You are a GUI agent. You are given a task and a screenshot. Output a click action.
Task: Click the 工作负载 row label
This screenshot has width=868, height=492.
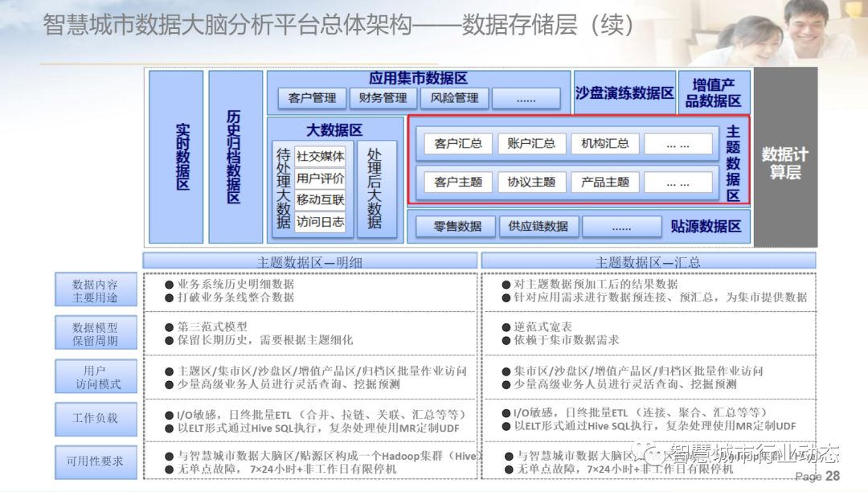pyautogui.click(x=95, y=418)
